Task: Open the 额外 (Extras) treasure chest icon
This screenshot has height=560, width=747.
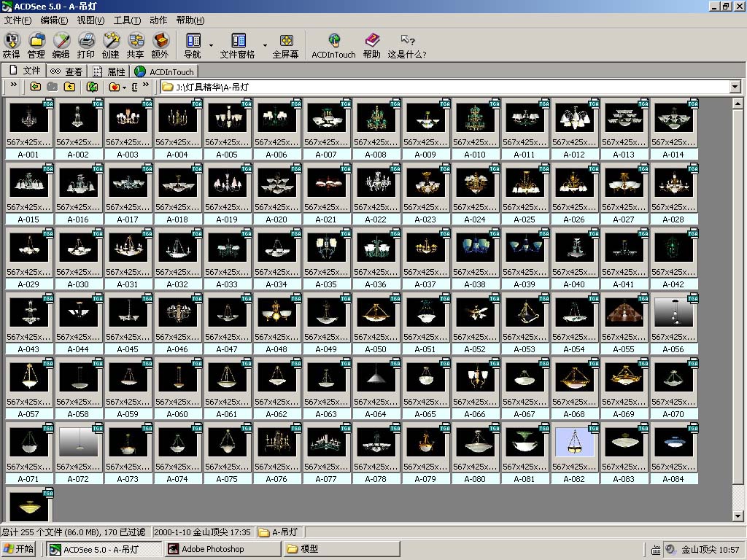Action: (160, 46)
